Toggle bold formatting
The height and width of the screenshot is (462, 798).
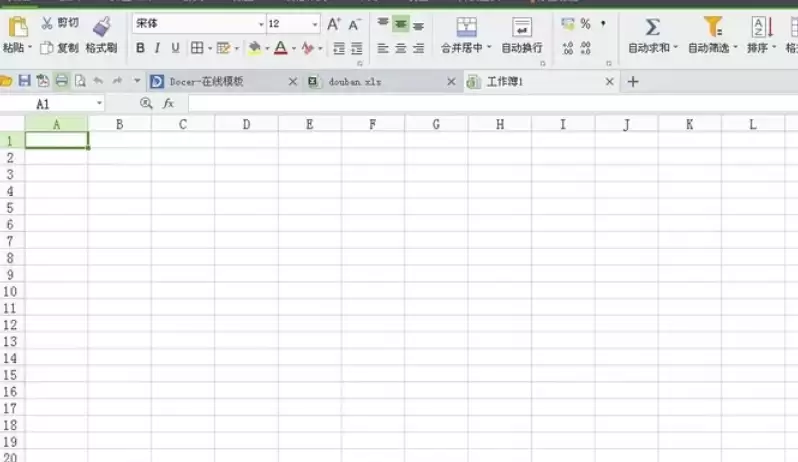[x=140, y=48]
